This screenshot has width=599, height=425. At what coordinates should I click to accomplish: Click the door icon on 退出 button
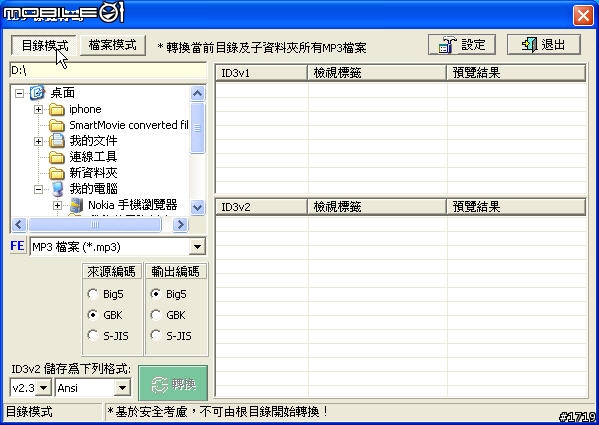[529, 45]
